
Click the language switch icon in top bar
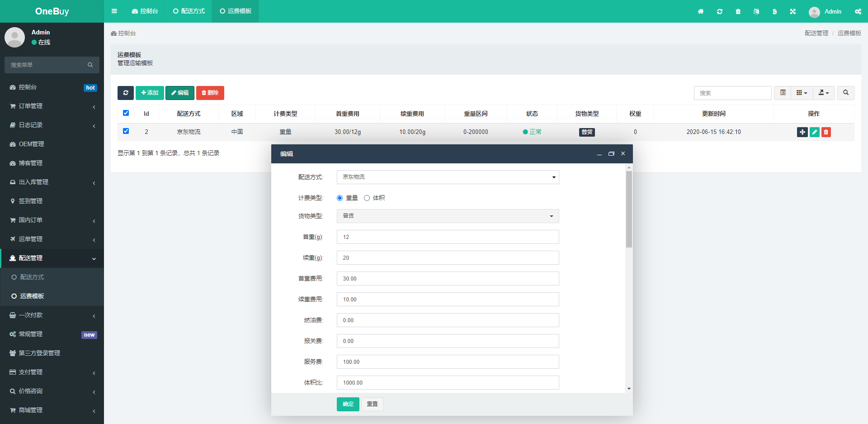pos(756,11)
